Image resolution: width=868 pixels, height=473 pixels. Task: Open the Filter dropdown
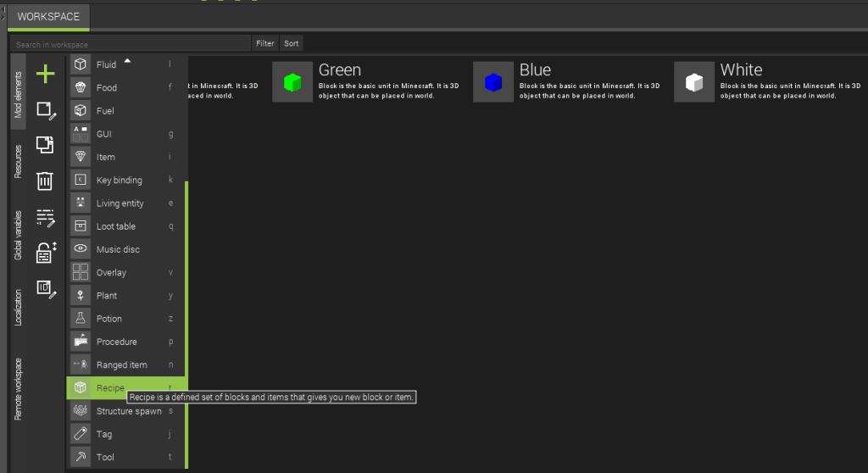(264, 43)
